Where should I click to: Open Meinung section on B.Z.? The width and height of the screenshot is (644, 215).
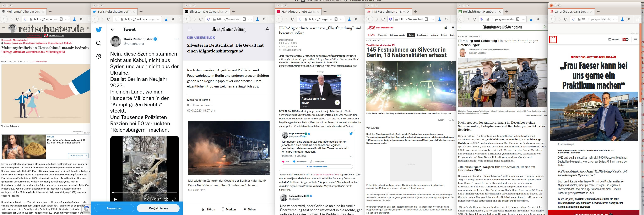[x=434, y=35]
